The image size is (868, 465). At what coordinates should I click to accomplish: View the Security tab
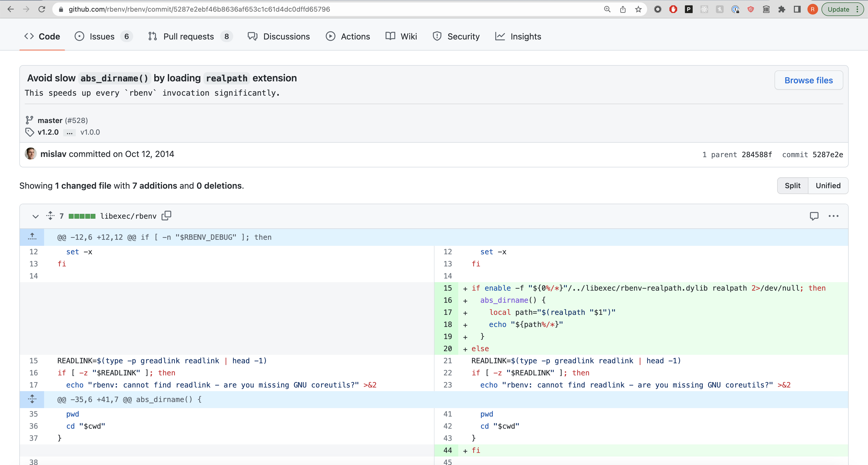[x=456, y=36]
